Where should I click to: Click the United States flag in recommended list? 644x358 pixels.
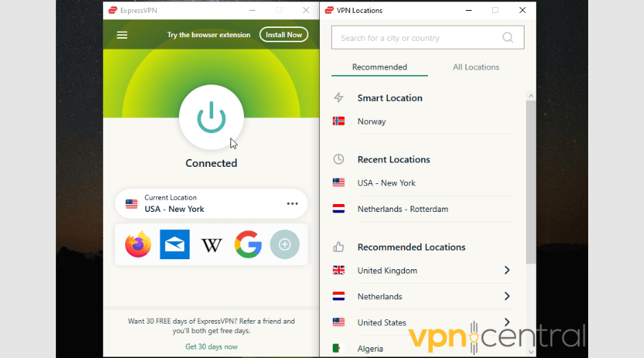pos(338,322)
